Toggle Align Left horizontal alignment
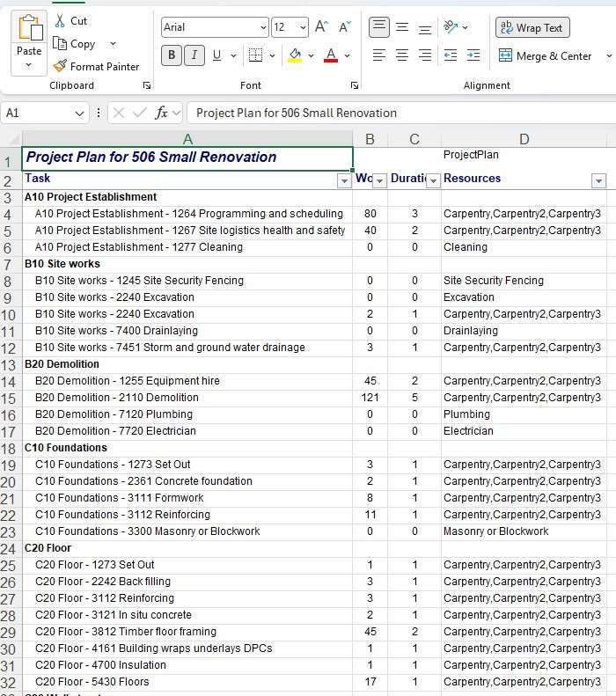Viewport: 616px width, 696px height. pos(379,55)
